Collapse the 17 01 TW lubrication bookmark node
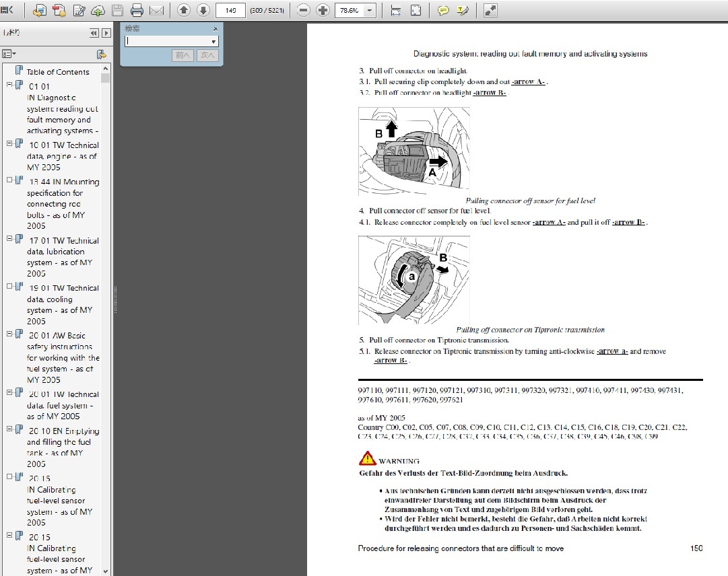Viewport: 728px width, 576px height. (x=9, y=238)
